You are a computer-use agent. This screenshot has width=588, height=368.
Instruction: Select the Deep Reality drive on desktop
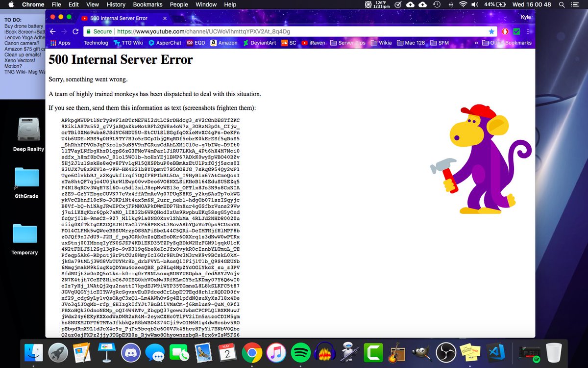point(28,135)
